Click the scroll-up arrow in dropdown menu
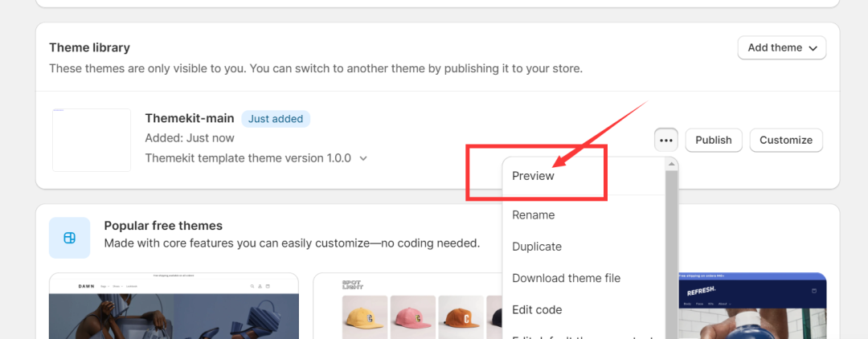This screenshot has height=339, width=868. [672, 164]
